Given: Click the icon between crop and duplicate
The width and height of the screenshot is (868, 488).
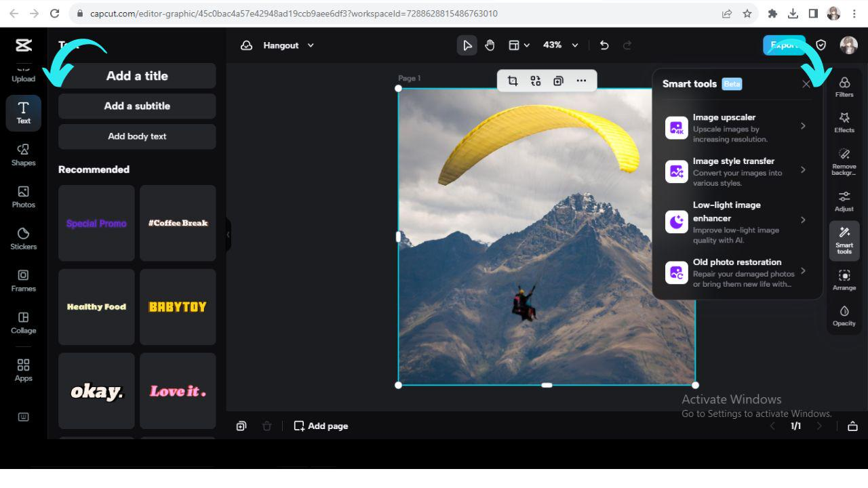Looking at the screenshot, I should 536,81.
